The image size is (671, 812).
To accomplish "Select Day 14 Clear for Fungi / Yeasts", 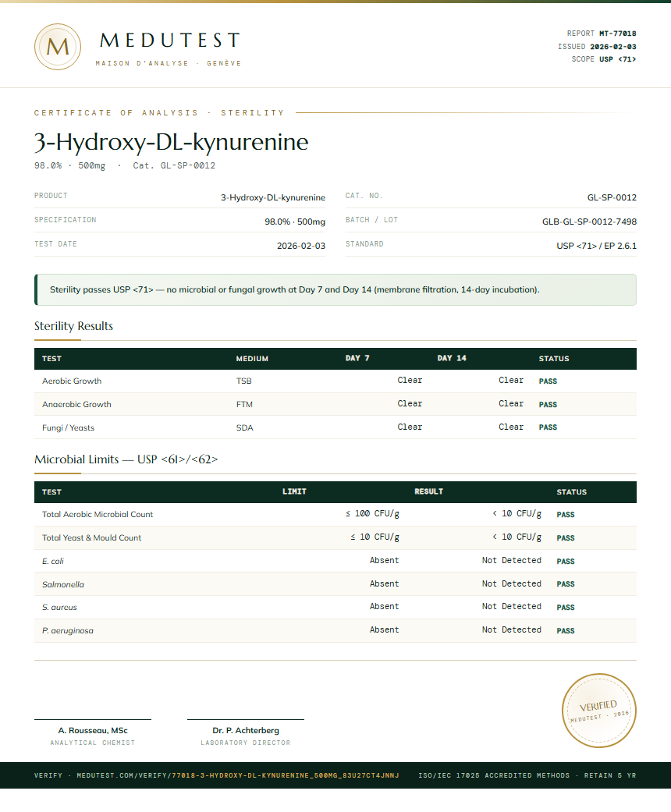I will [511, 427].
